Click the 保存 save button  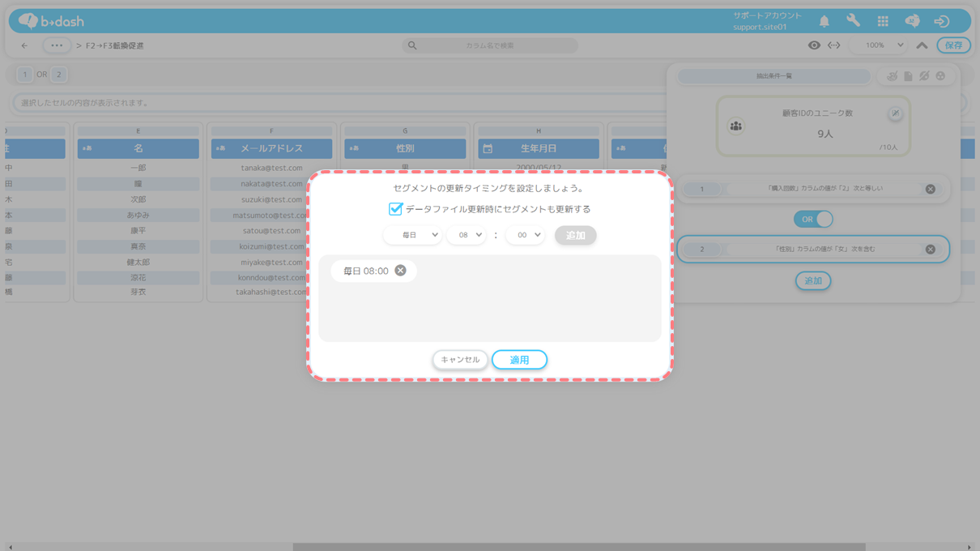point(953,45)
